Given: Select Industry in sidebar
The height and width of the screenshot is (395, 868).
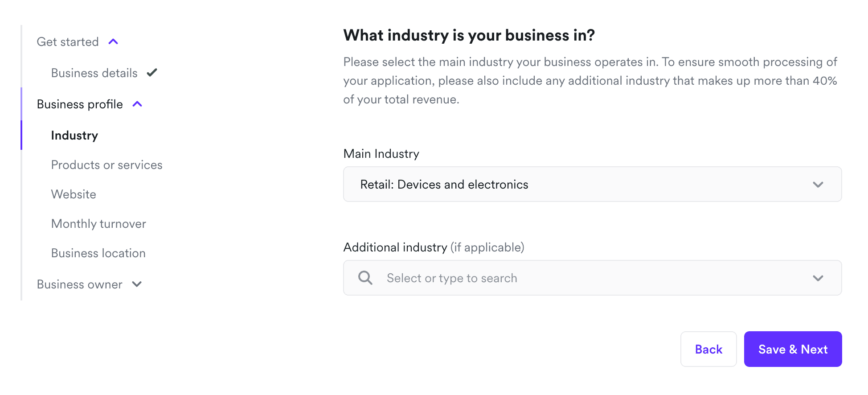Looking at the screenshot, I should (x=74, y=136).
